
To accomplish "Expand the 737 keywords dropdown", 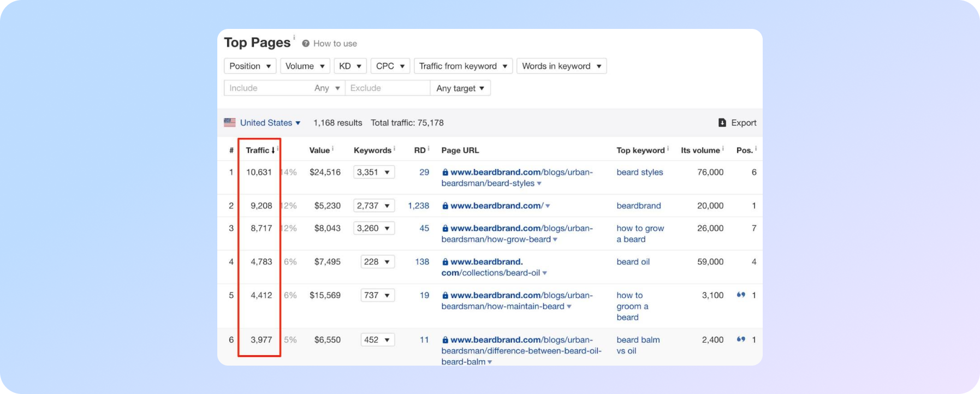I will point(378,295).
